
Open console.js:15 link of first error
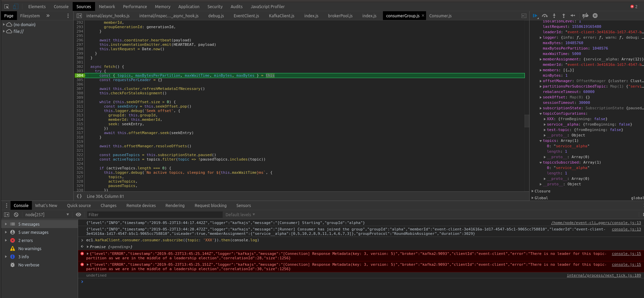tap(626, 254)
